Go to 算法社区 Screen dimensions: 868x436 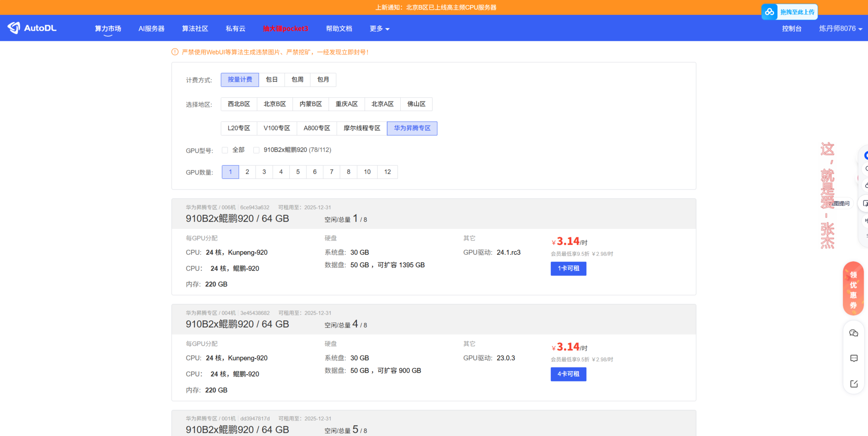click(x=195, y=29)
